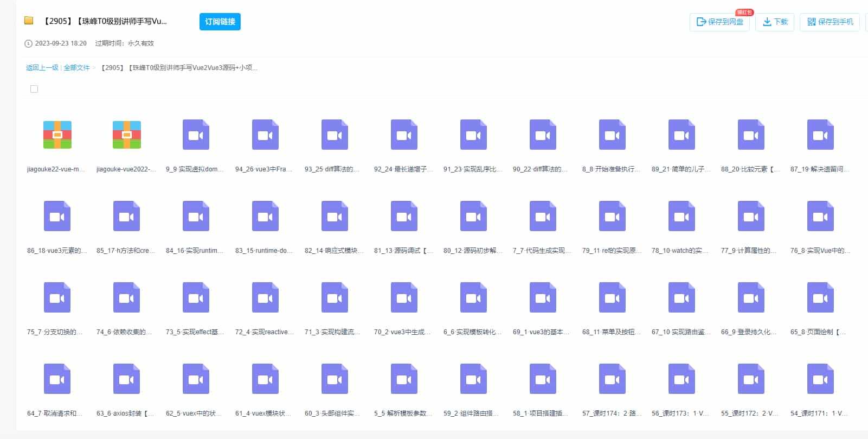868x439 pixels.
Task: Open video file 82_14 响应式模块
Action: point(335,216)
